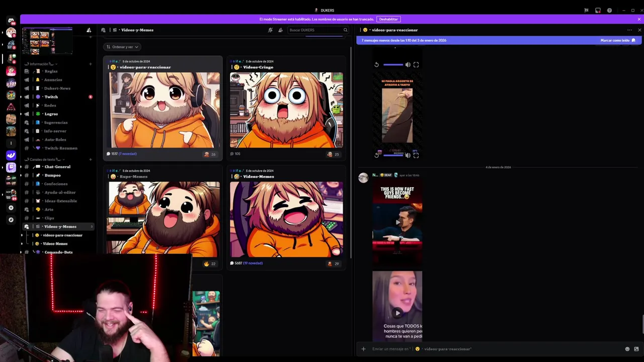Open the Dukers-News channel
This screenshot has width=644, height=362.
pos(58,88)
